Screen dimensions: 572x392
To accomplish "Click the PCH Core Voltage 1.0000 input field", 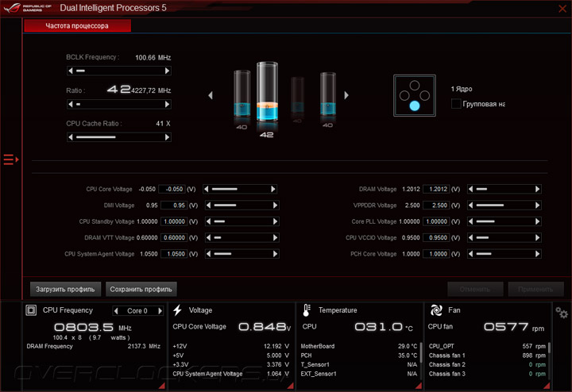I will [x=436, y=254].
